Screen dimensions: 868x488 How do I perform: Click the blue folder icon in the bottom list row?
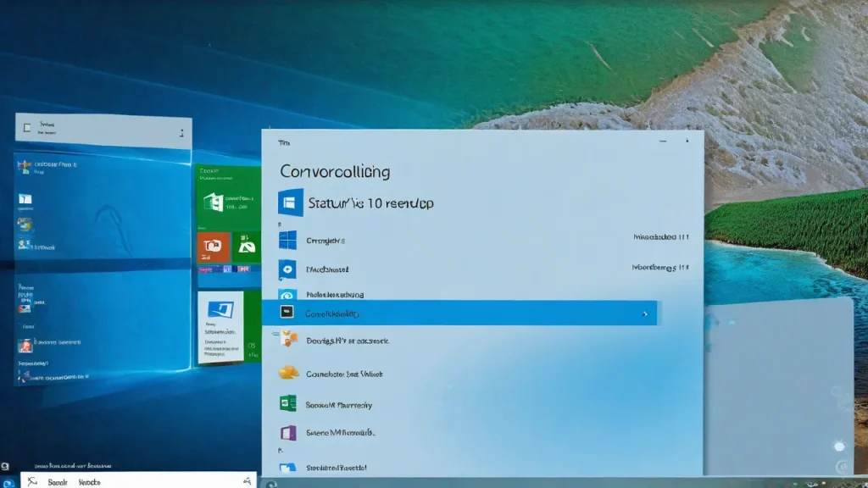click(287, 468)
